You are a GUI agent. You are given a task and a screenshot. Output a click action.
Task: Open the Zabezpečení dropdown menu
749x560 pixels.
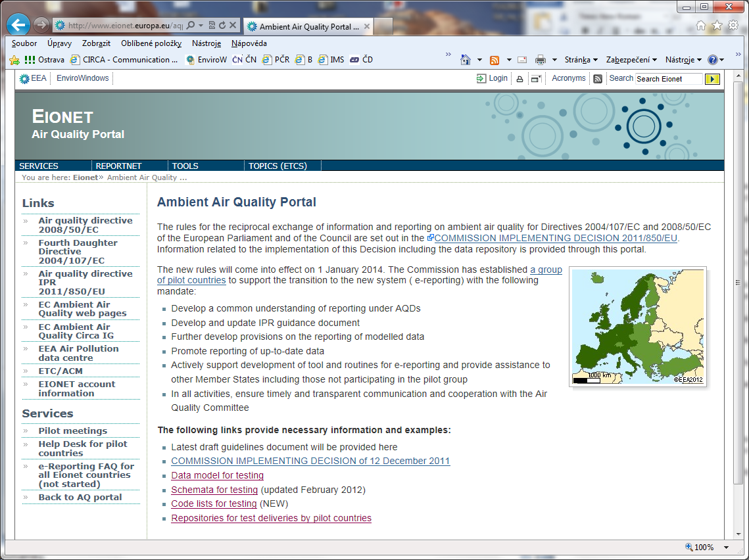coord(631,60)
